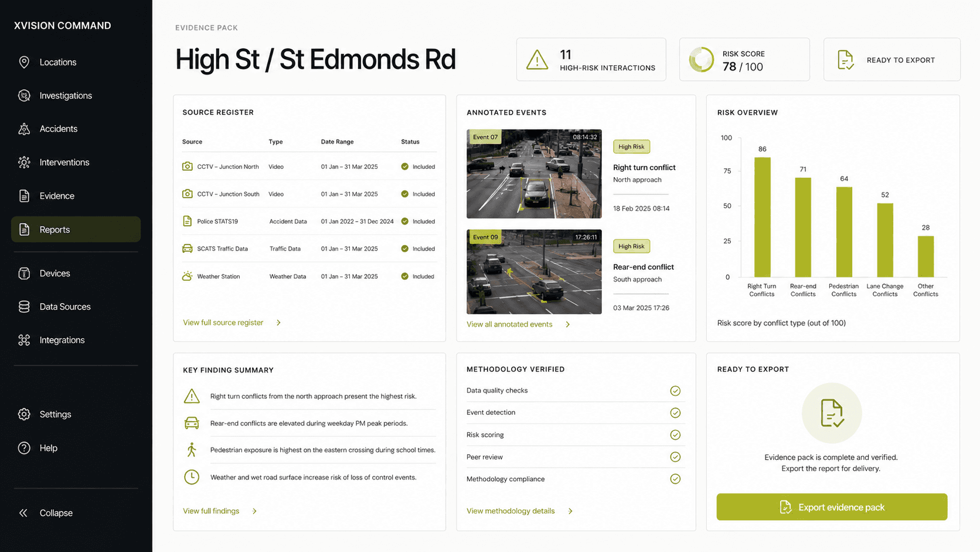Click the camera icon for CCTV Junction North
This screenshot has width=980, height=552.
pos(188,167)
